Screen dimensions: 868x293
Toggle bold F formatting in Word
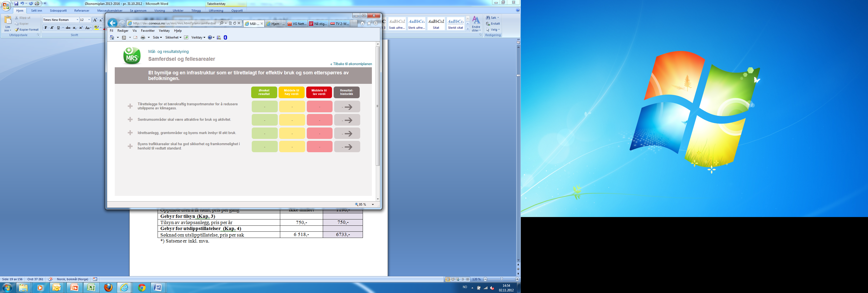point(46,28)
